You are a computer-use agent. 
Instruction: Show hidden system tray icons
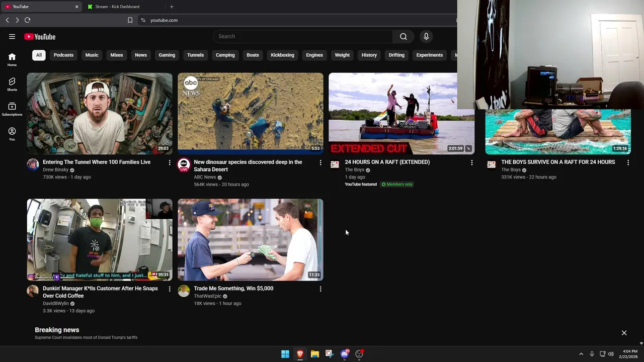[x=581, y=354]
